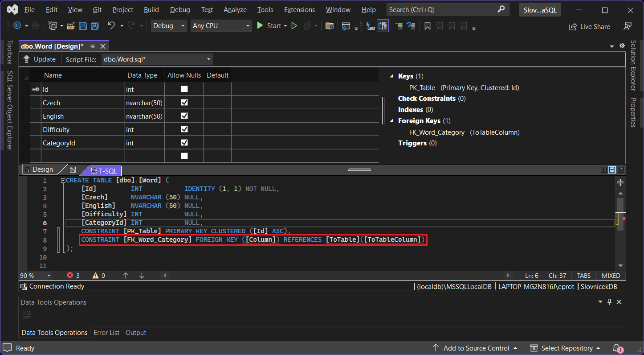Click the Undo arrow icon
644x355 pixels.
click(111, 26)
